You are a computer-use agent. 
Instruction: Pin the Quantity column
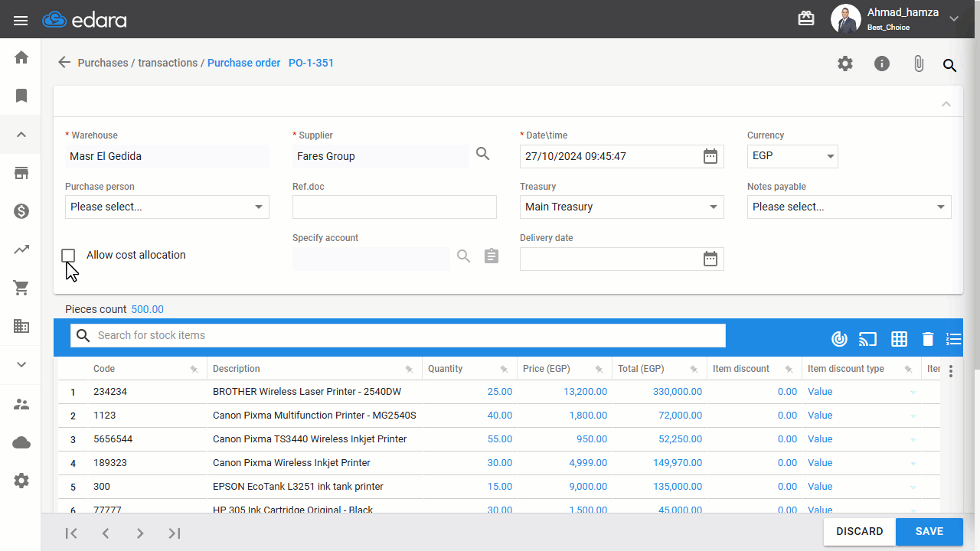coord(504,370)
